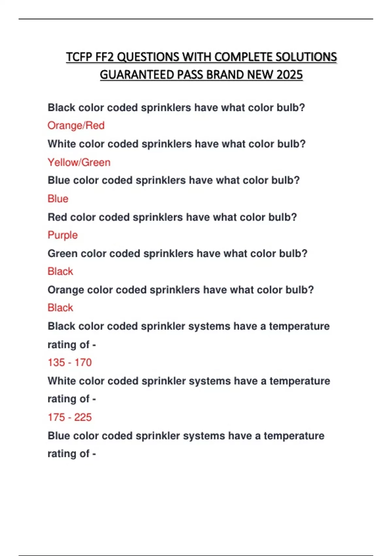Click the document title heading line
Image resolution: width=392 pixels, height=556 pixels.
(x=201, y=57)
